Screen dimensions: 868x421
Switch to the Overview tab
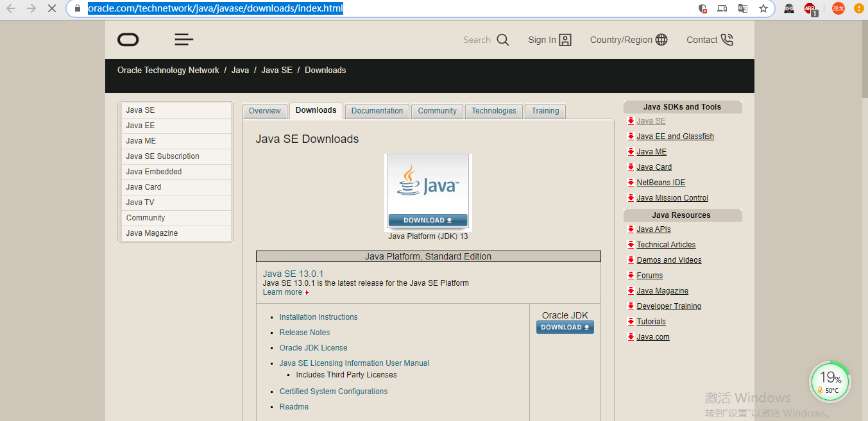pos(265,111)
